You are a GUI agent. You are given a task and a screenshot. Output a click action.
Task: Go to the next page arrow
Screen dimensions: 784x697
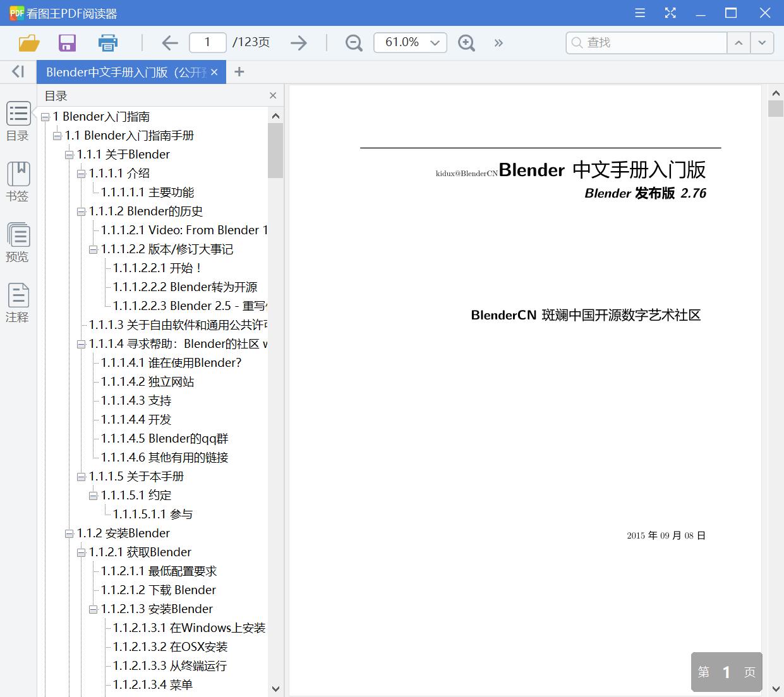(299, 43)
